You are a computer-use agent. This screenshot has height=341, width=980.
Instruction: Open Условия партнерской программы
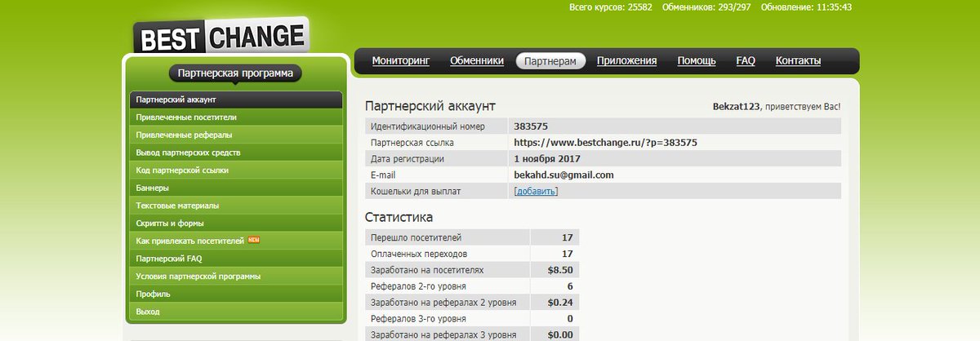[236, 276]
